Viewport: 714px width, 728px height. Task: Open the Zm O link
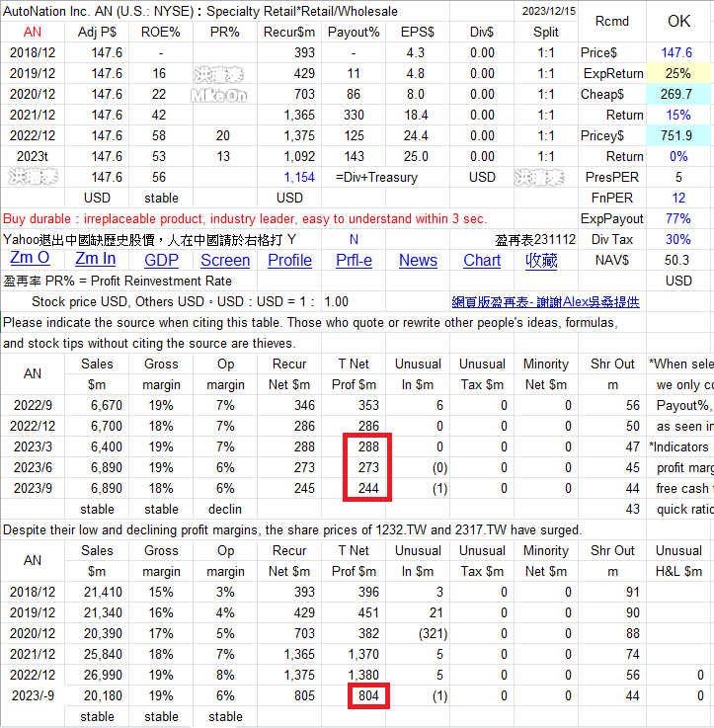(30, 258)
